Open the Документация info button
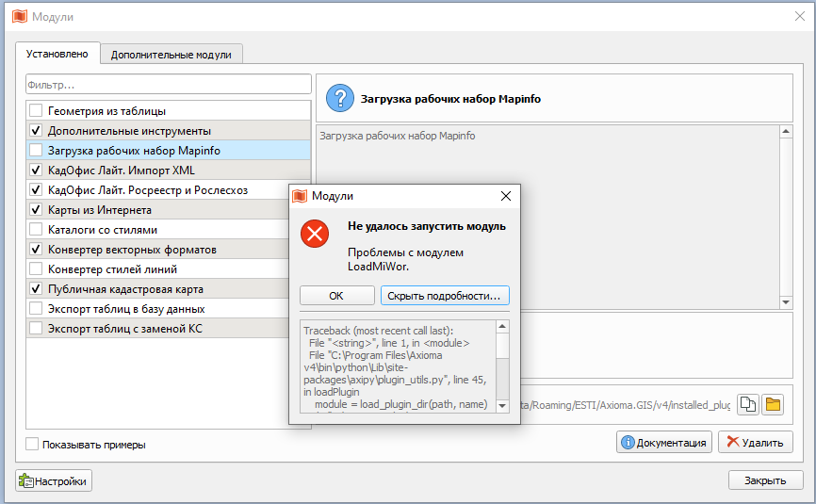The width and height of the screenshot is (816, 504). pyautogui.click(x=664, y=442)
